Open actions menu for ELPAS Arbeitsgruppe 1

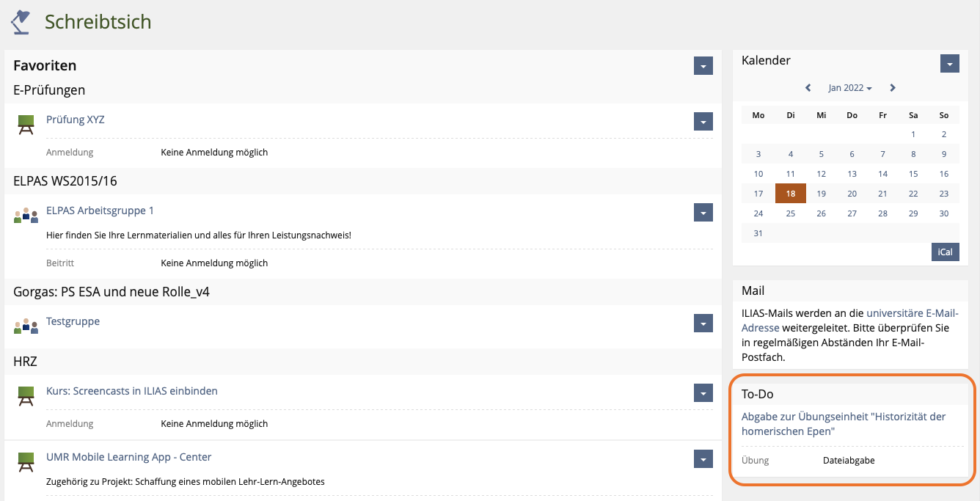click(x=703, y=213)
